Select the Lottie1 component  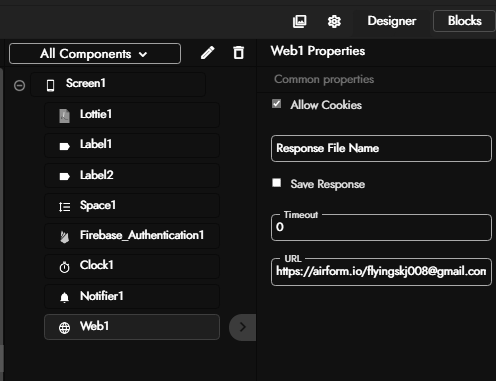pos(132,115)
